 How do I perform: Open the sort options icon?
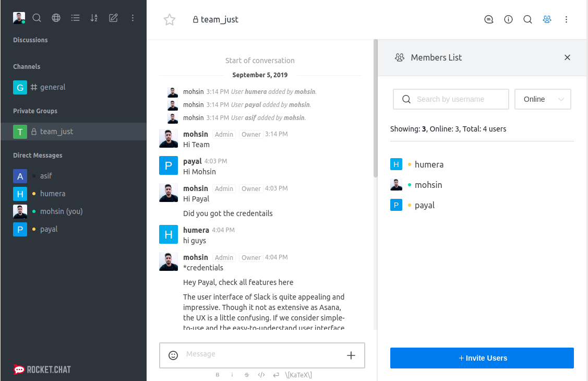pos(94,18)
